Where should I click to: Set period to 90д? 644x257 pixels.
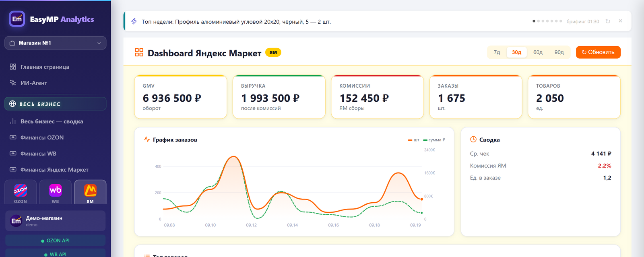coord(559,52)
